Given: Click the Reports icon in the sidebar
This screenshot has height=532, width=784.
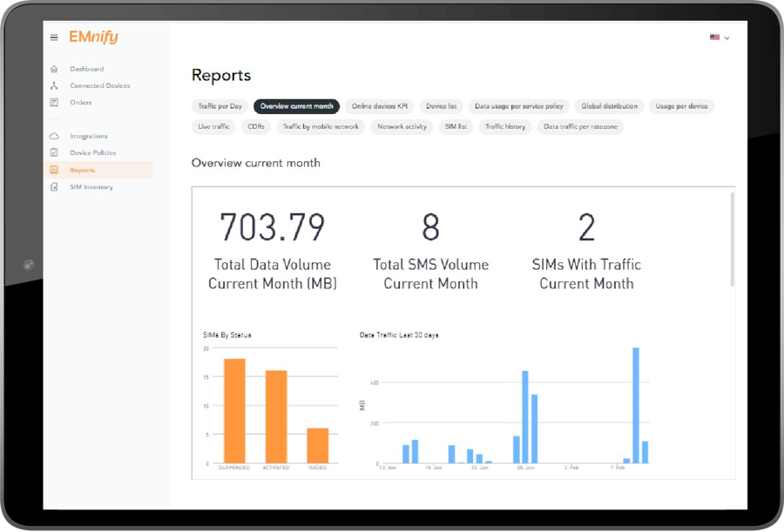Looking at the screenshot, I should coord(56,170).
